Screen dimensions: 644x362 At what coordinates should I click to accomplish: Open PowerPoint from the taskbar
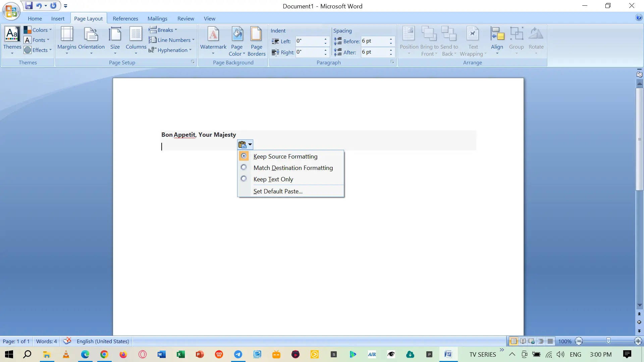pos(200,354)
